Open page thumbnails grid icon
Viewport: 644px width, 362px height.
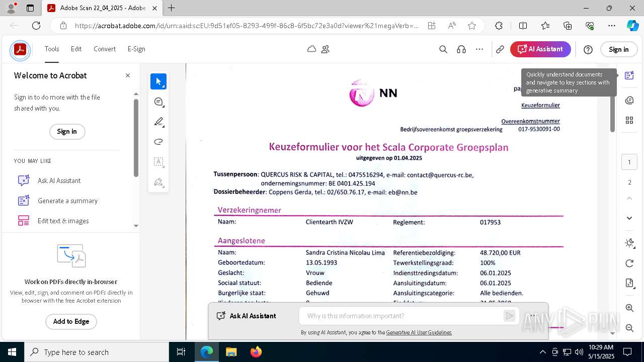point(629,120)
